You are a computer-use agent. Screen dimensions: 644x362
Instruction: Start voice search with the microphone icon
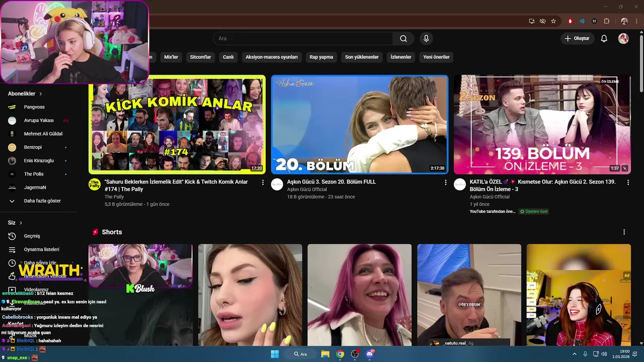click(x=426, y=39)
